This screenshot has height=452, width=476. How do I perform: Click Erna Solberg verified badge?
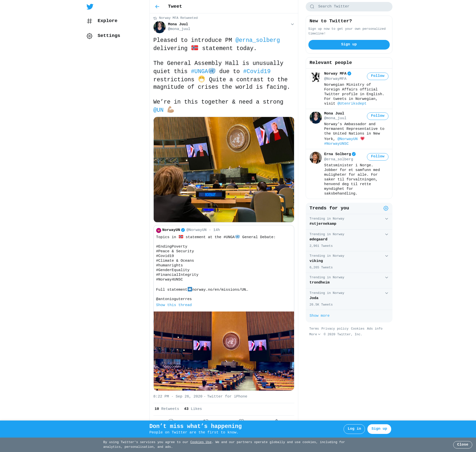tap(354, 154)
